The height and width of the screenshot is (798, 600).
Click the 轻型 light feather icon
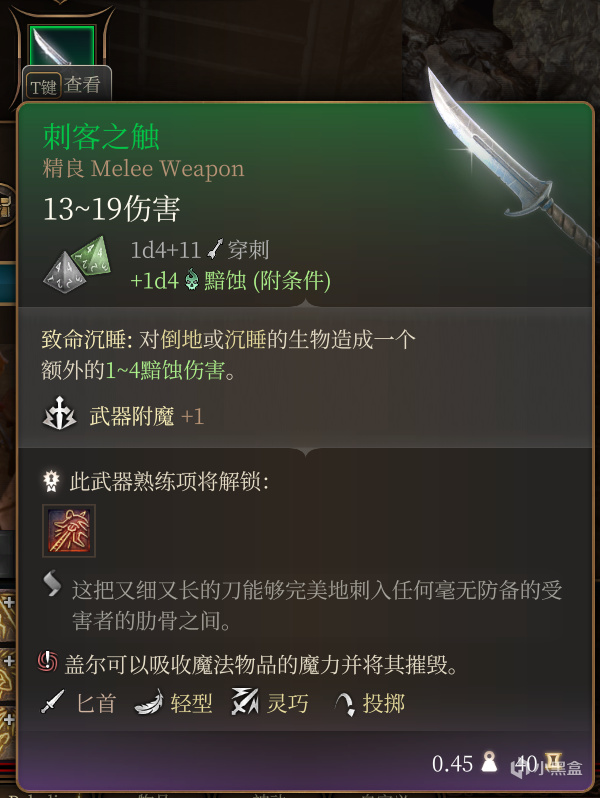[x=149, y=702]
